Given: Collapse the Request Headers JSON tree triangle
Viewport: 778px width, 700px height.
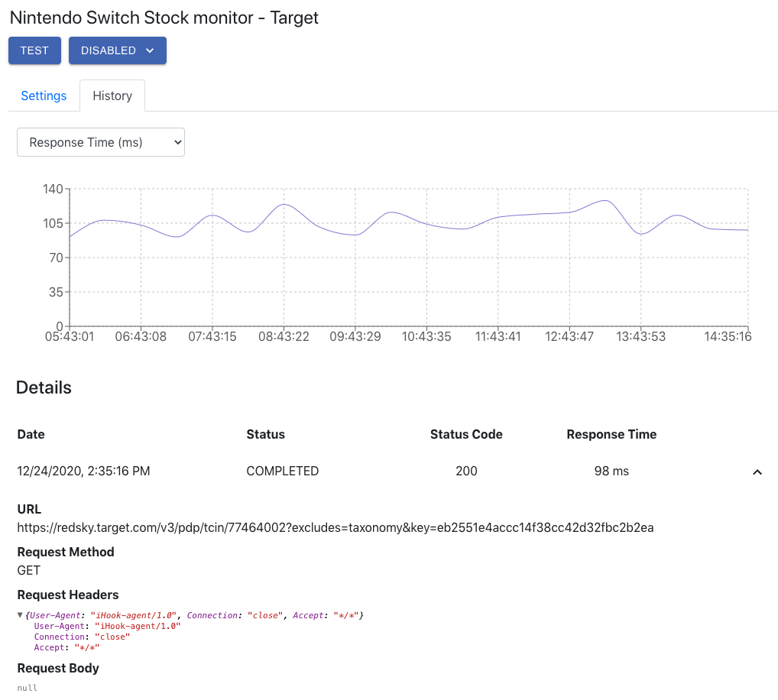Looking at the screenshot, I should 20,615.
